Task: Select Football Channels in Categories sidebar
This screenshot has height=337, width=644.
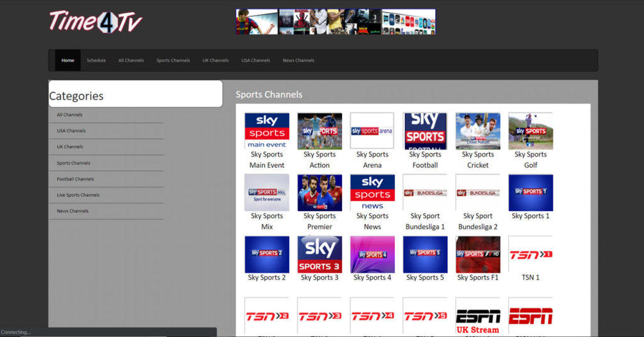Action: pos(75,179)
